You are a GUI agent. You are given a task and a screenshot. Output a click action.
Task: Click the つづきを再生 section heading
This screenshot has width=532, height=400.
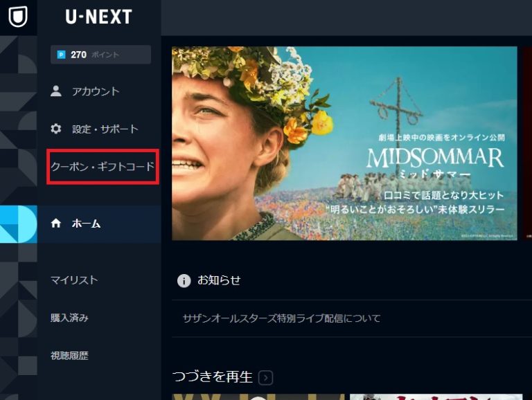pos(213,377)
